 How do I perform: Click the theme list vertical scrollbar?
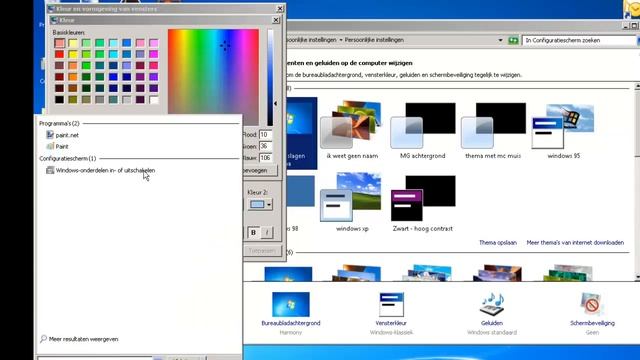[637, 182]
